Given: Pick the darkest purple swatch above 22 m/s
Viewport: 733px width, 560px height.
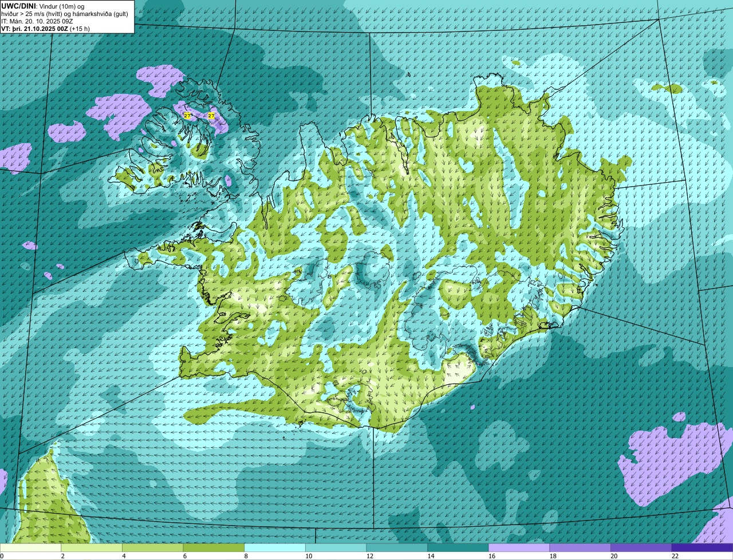Looking at the screenshot, I should [x=702, y=547].
